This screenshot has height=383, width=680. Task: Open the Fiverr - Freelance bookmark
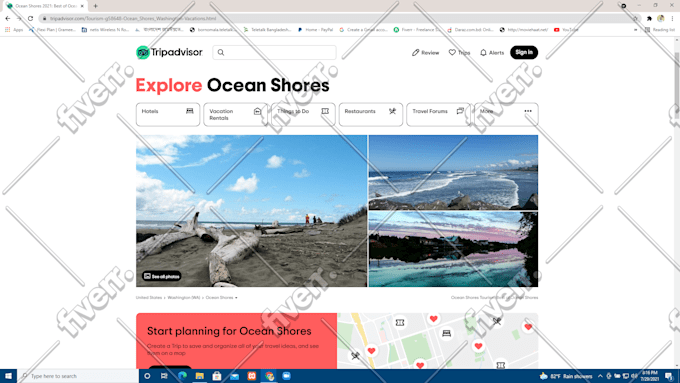[417, 30]
